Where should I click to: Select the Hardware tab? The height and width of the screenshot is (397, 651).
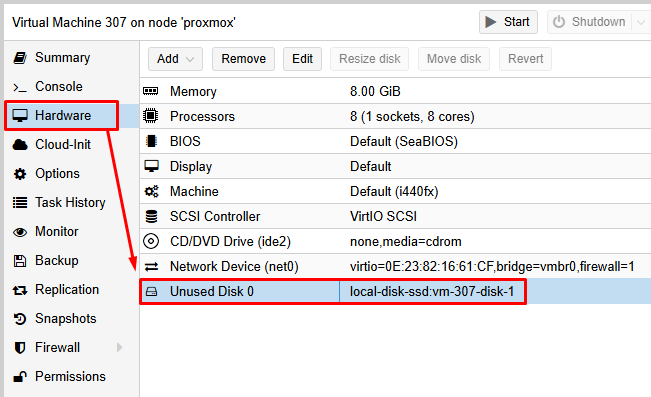pos(61,115)
